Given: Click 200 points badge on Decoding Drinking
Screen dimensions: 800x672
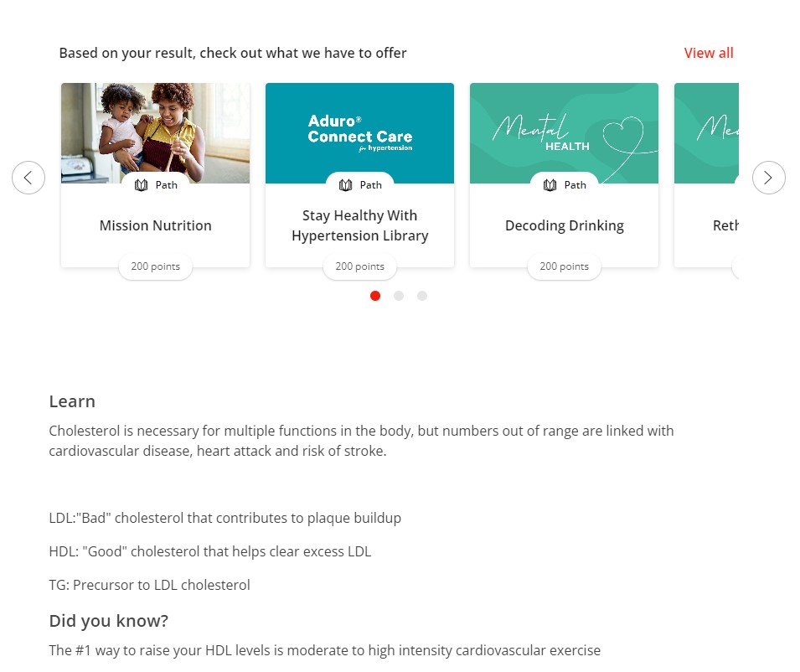Looking at the screenshot, I should click(565, 266).
